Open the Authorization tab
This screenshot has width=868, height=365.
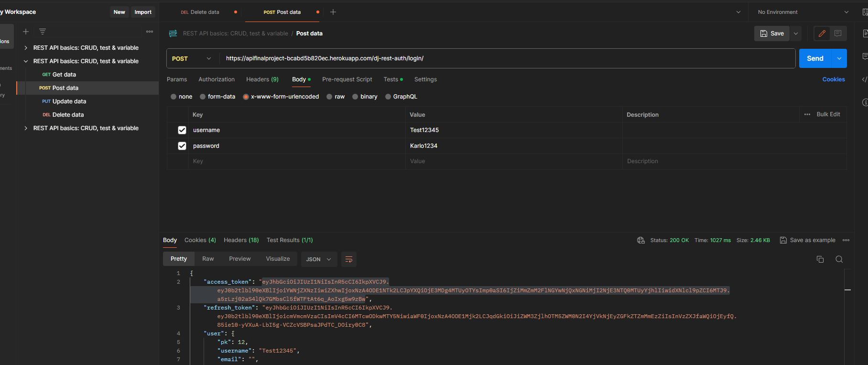click(x=217, y=79)
